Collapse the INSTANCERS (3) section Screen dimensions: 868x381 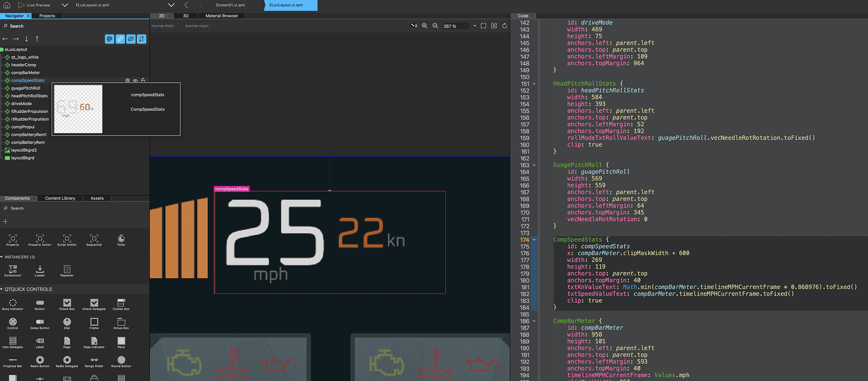tap(2, 257)
